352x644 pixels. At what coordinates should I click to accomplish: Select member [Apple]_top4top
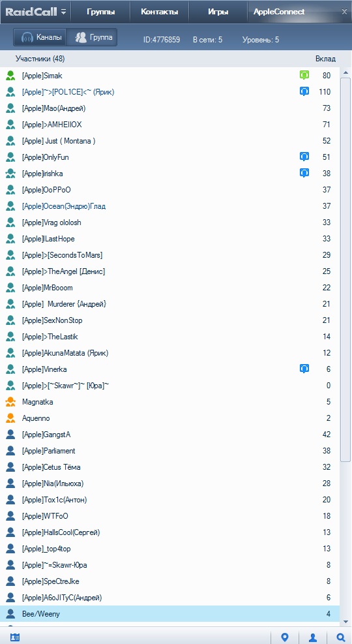tap(170, 549)
